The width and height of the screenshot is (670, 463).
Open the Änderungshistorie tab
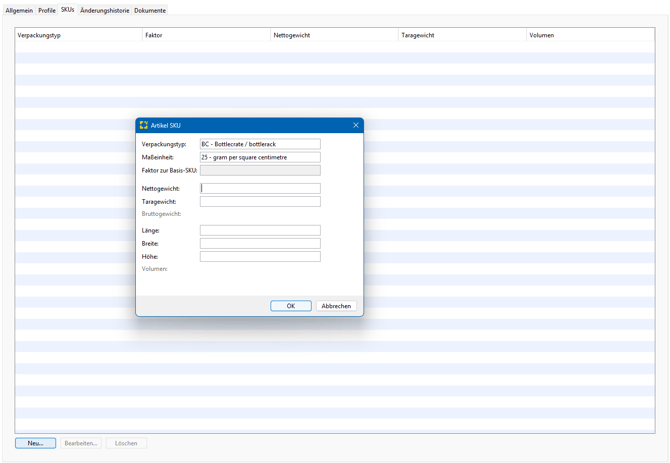coord(105,10)
